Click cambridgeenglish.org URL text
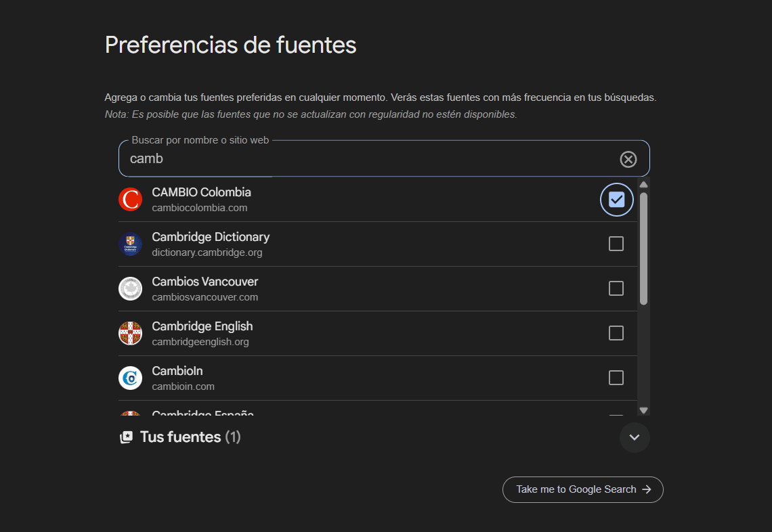The image size is (772, 532). (200, 342)
